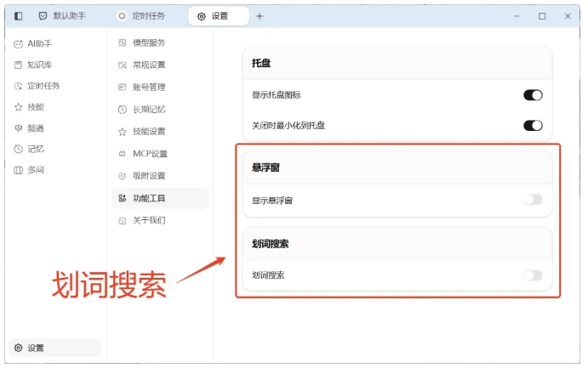
Task: Click the 多问 columns icon
Action: tap(19, 171)
